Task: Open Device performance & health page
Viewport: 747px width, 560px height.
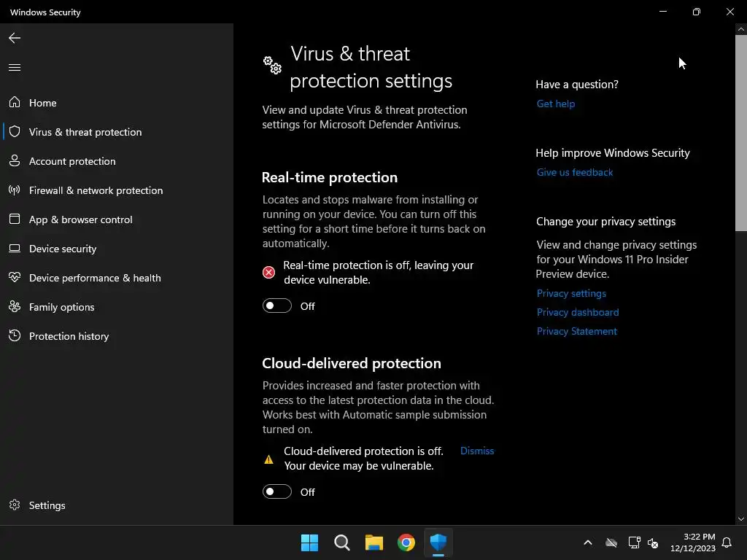Action: pos(117,278)
